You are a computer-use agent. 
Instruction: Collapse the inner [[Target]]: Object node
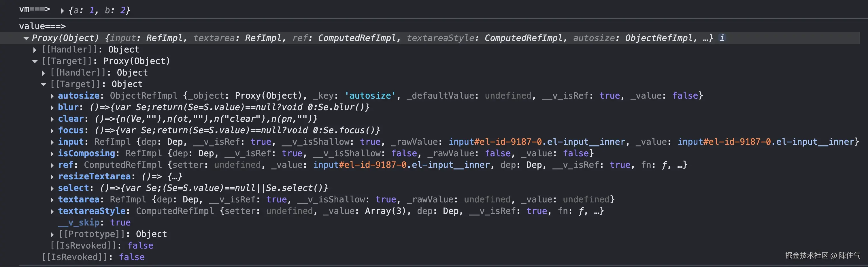(x=44, y=84)
